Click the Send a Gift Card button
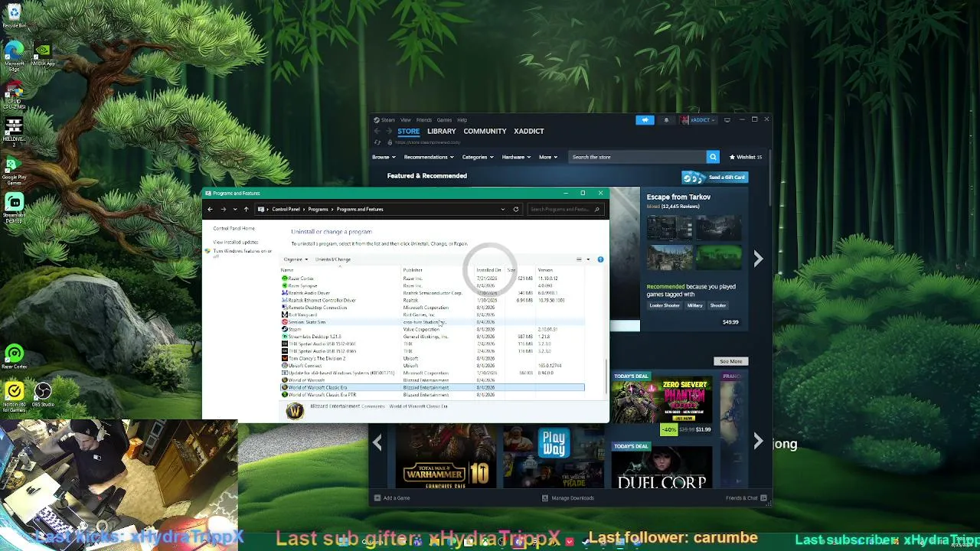980x551 pixels. tap(714, 178)
